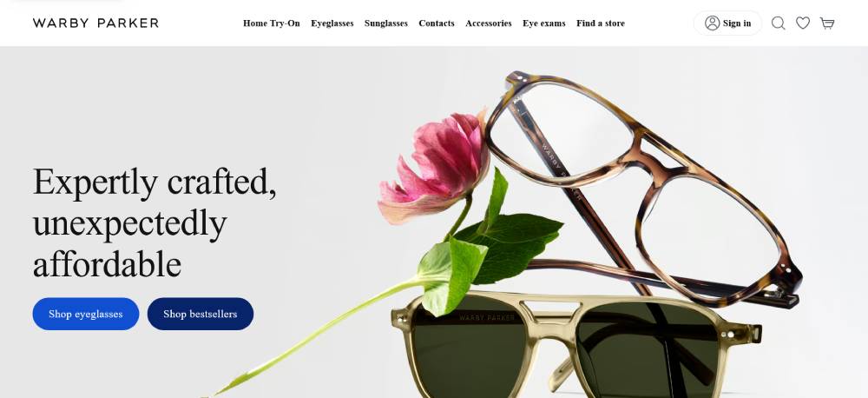This screenshot has width=868, height=398.
Task: Click the Sign in button
Action: (727, 23)
